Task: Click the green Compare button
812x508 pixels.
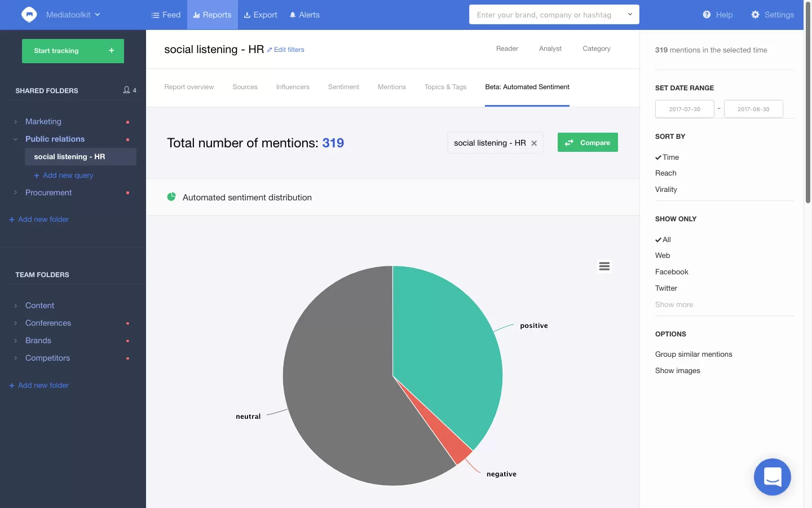Action: click(588, 142)
